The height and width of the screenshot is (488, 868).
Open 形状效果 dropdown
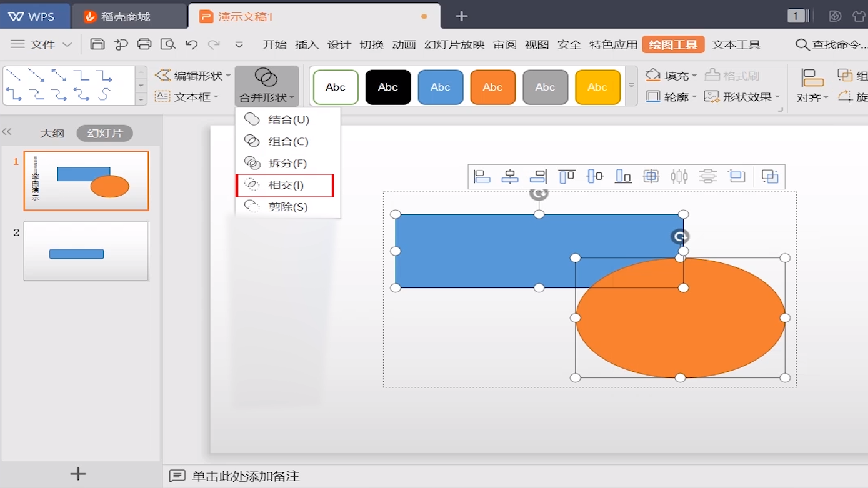[742, 97]
